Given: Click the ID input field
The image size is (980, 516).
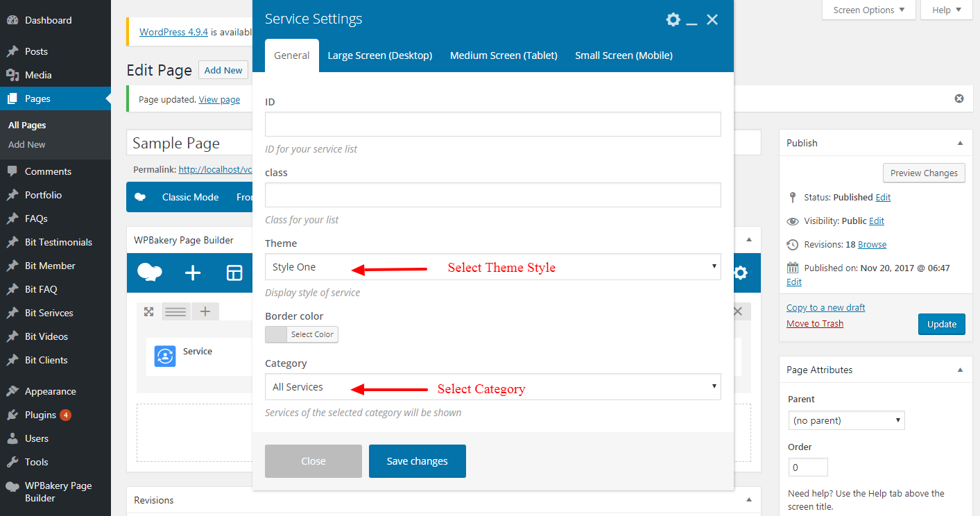Looking at the screenshot, I should click(492, 124).
